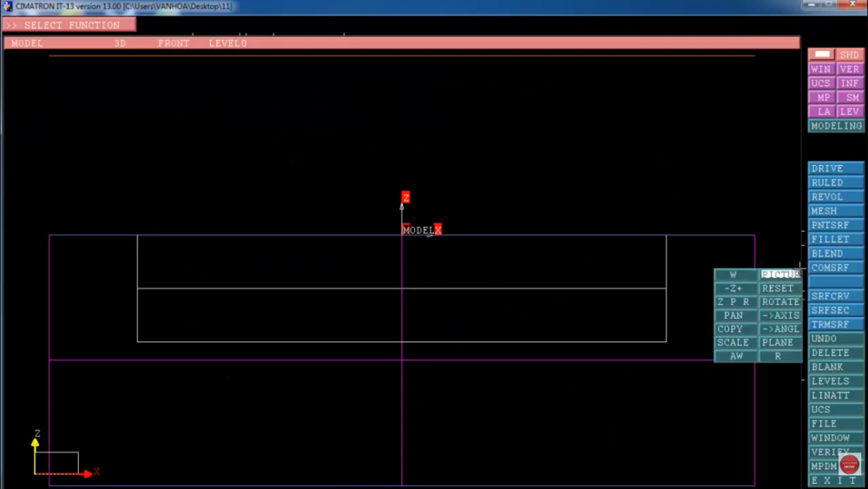This screenshot has width=868, height=489.
Task: Select PAN in the view popup
Action: tap(735, 315)
